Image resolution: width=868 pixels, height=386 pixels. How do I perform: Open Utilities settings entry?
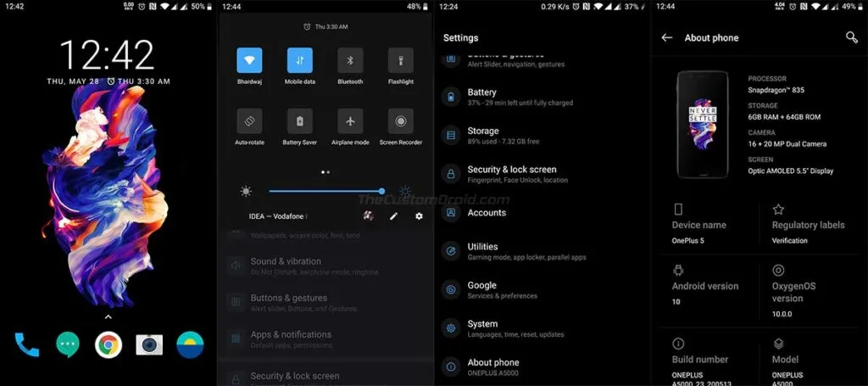pos(542,251)
